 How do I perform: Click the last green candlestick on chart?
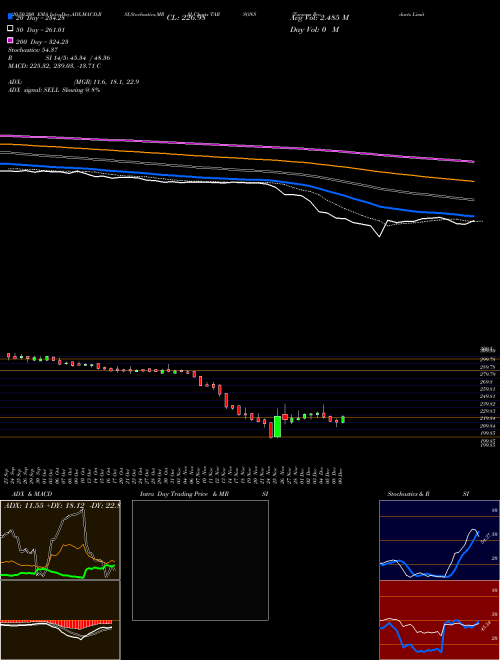coord(343,420)
